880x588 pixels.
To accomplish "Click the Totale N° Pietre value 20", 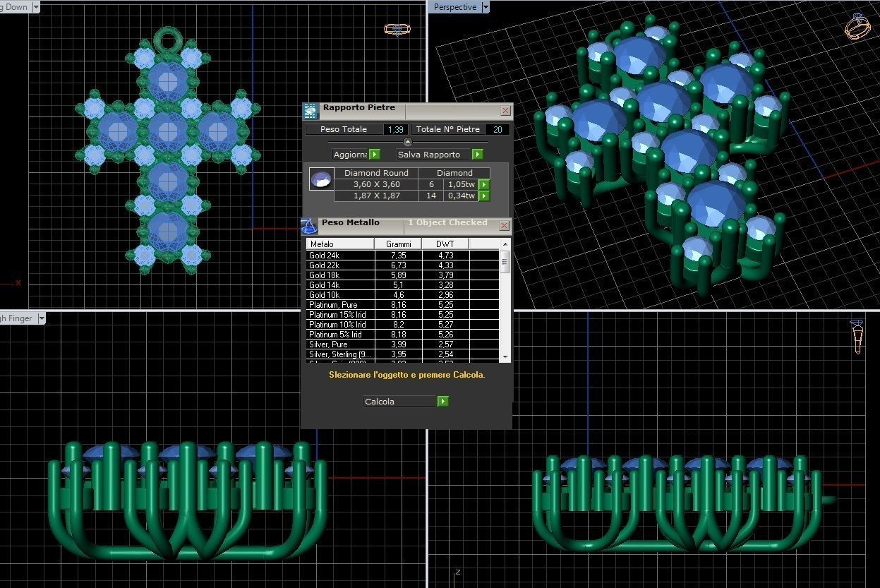I will [x=497, y=129].
